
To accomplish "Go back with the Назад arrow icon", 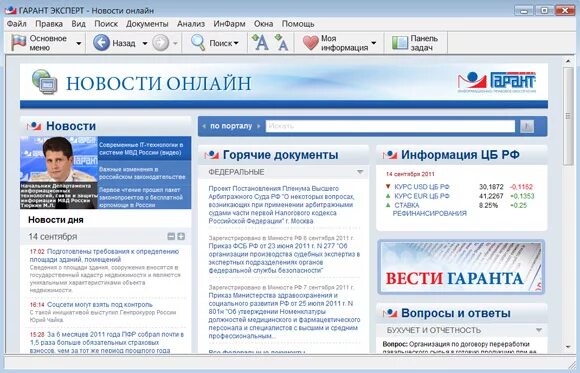I will 101,43.
